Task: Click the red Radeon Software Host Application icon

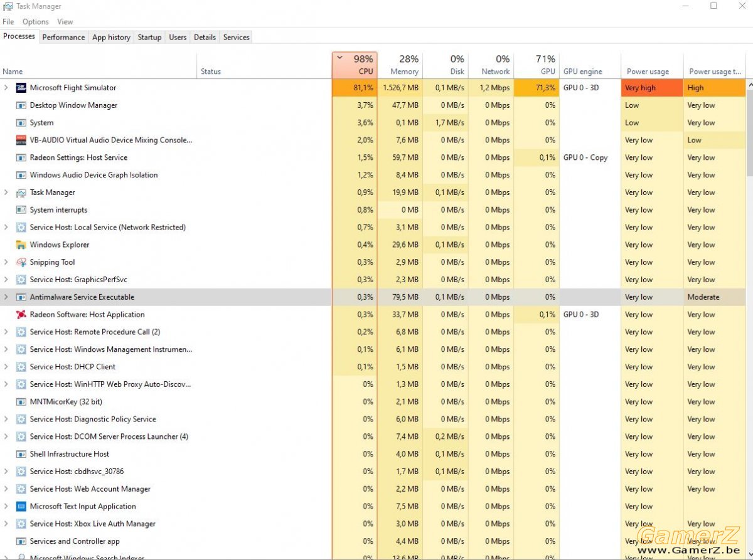Action: coord(21,315)
